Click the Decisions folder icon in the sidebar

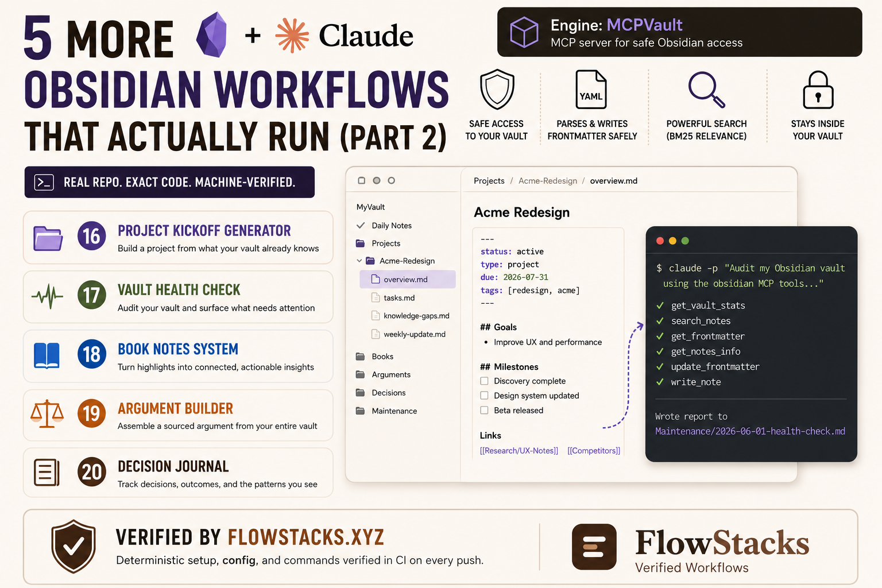(x=360, y=393)
